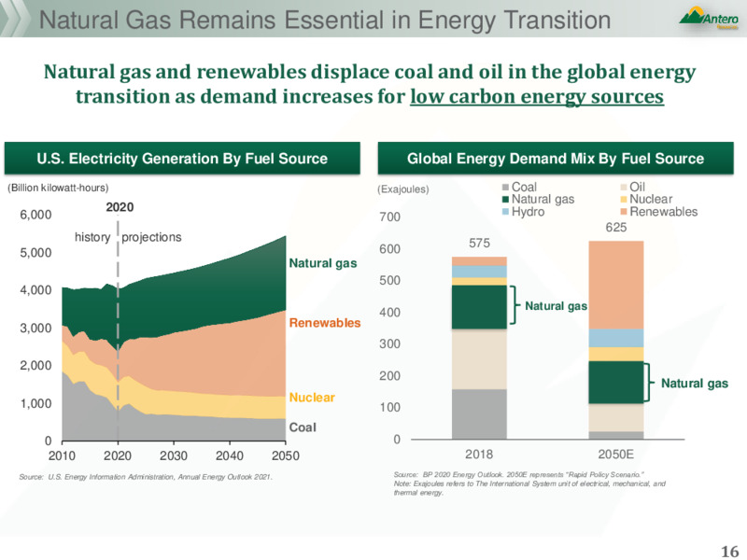Click the yellow 'Nuclear' area chart label
747x560 pixels.
click(312, 398)
